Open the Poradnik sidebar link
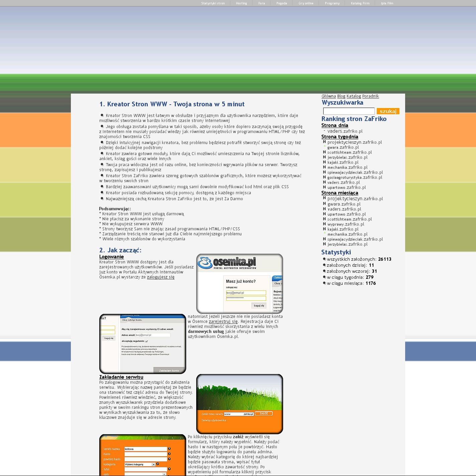Screen dimensions: 476x476 370,96
